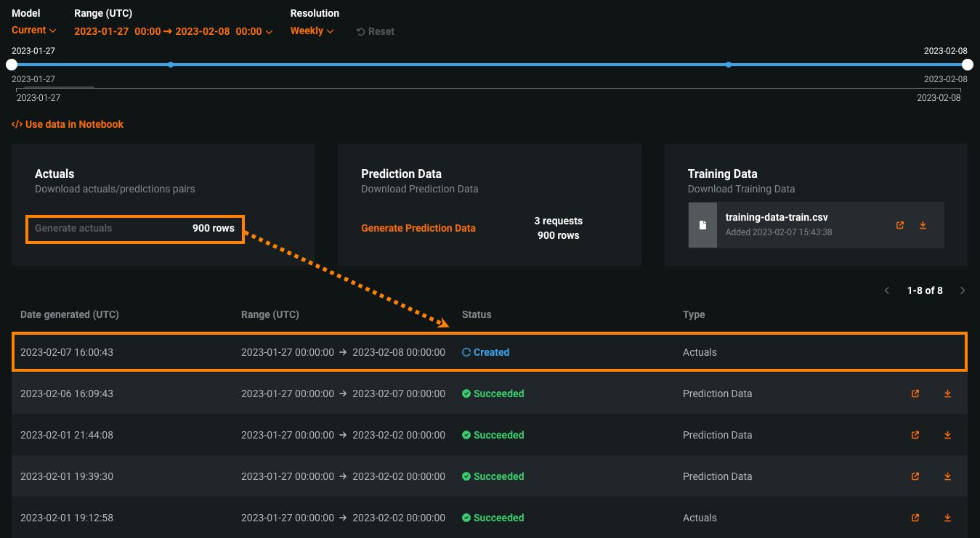
Task: Click Generate actuals
Action: coord(73,228)
